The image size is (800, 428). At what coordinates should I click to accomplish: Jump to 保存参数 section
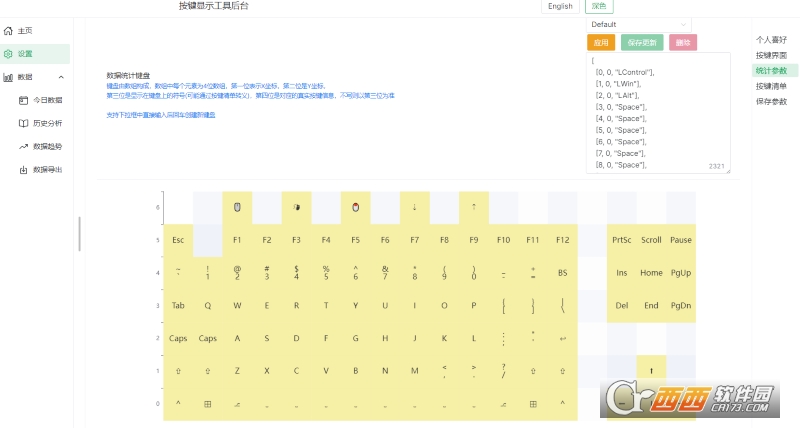coord(771,102)
